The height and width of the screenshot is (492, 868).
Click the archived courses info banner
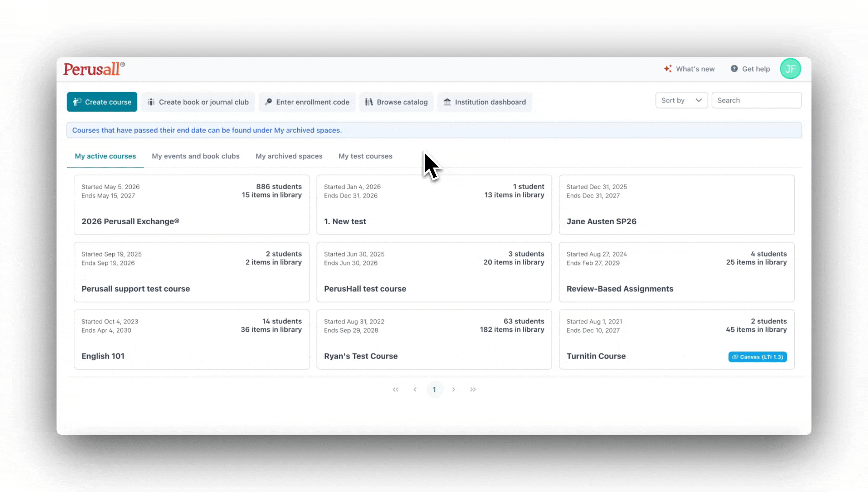click(x=434, y=130)
